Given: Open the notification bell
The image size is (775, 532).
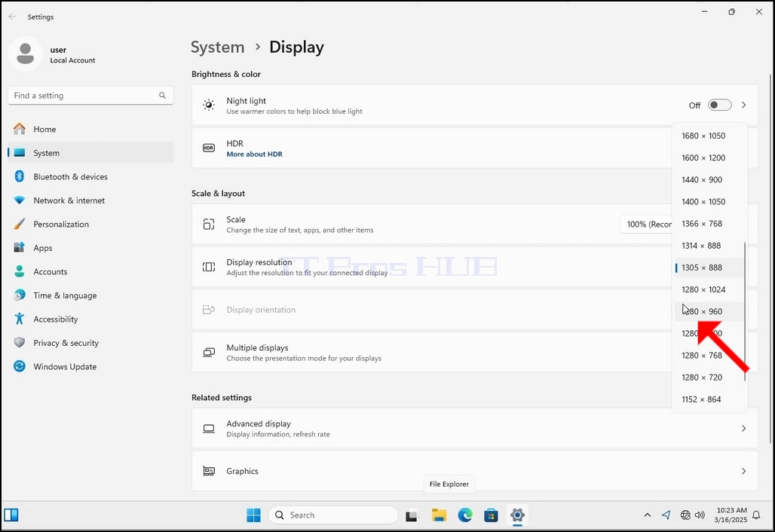Looking at the screenshot, I should click(756, 515).
